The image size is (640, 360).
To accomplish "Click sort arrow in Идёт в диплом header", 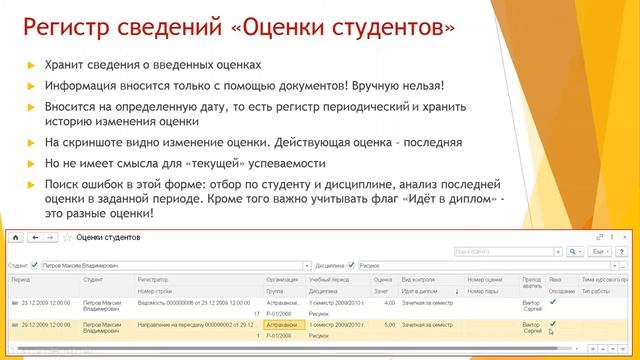I will click(x=457, y=291).
